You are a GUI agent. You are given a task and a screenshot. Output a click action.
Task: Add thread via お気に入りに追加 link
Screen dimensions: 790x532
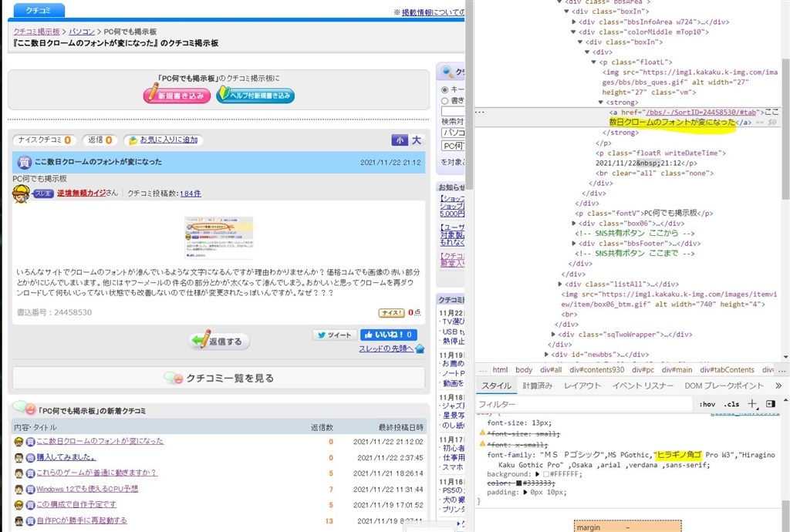point(169,140)
